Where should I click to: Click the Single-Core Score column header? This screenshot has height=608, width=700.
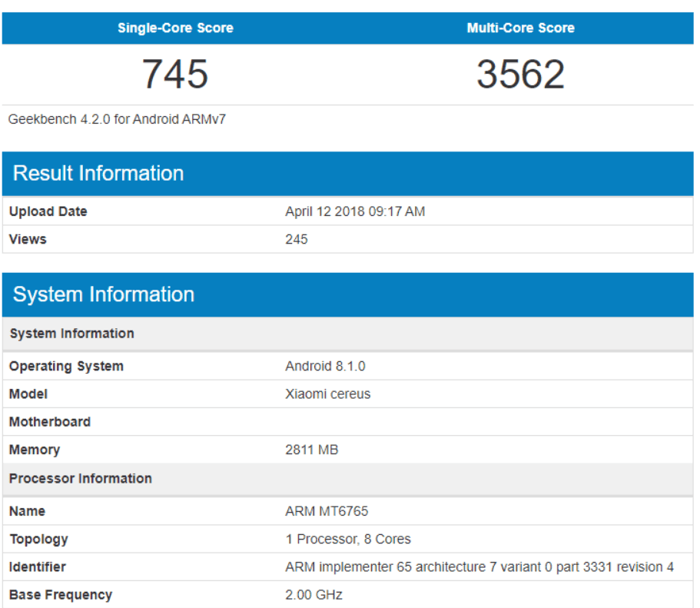(x=175, y=28)
